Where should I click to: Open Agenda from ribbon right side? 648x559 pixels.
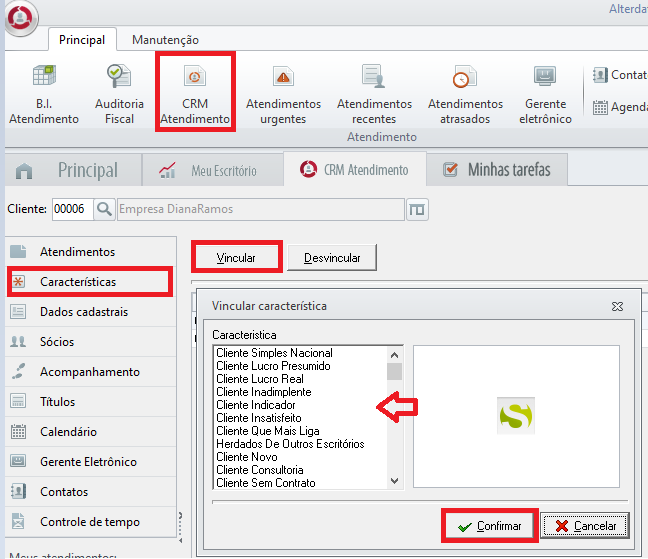620,107
